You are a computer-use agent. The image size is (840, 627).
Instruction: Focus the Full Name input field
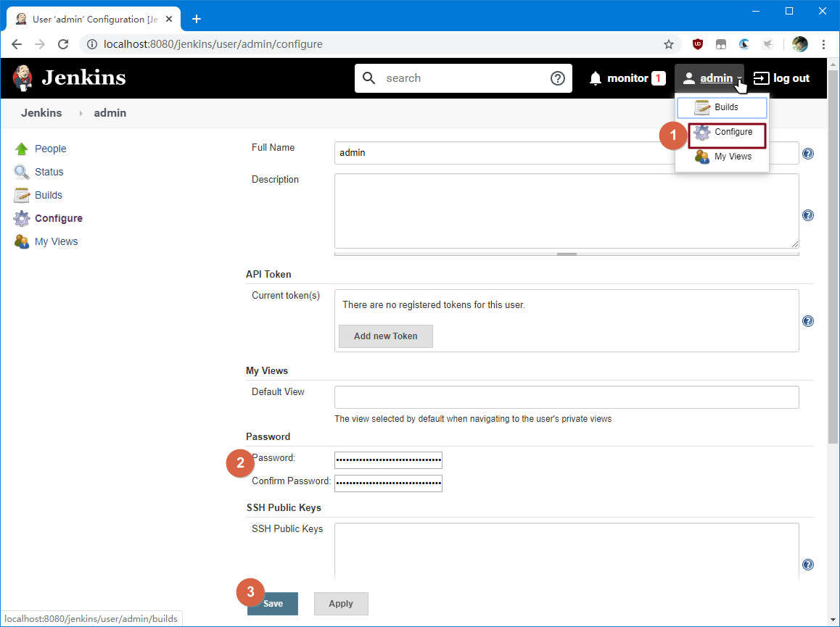pyautogui.click(x=567, y=153)
